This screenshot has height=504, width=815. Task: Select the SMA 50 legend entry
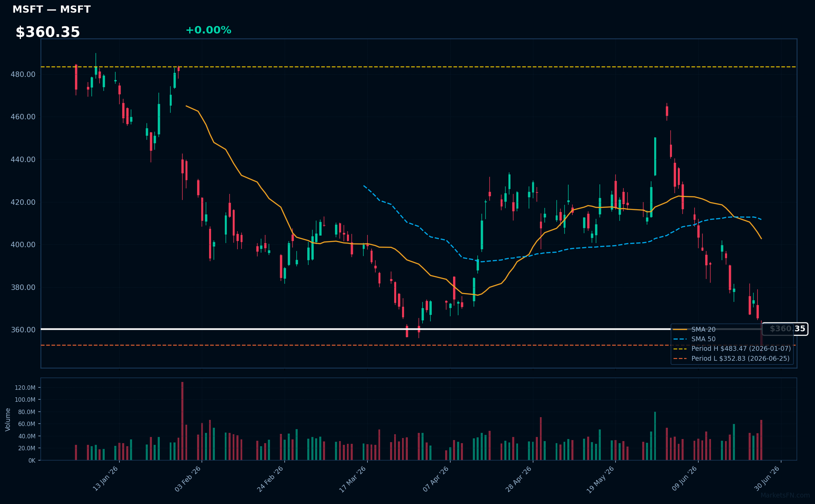[695, 339]
